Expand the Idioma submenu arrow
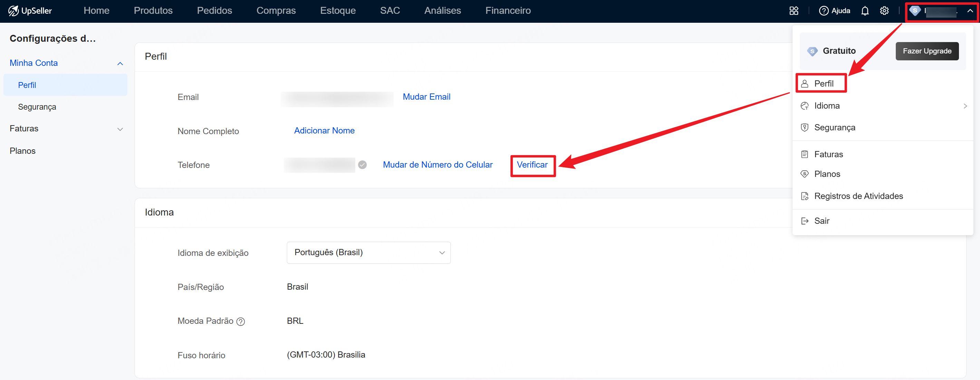980x380 pixels. pos(965,106)
